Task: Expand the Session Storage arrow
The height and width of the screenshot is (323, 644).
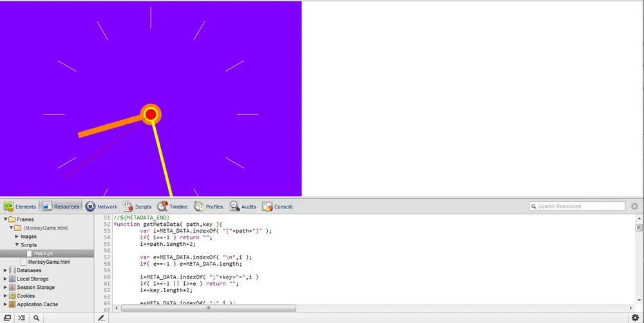Action: [x=5, y=288]
